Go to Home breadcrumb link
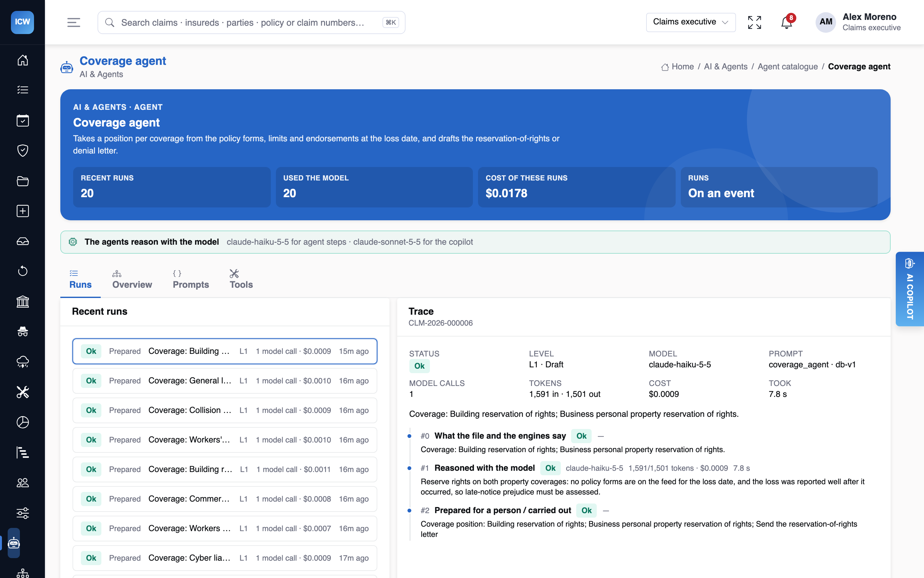The width and height of the screenshot is (924, 578). [678, 66]
